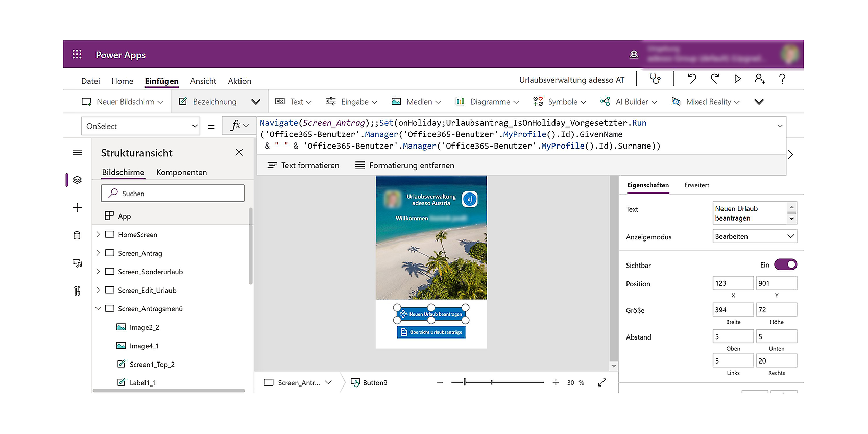Open the Datei menu
Viewport: 868px width, 434px height.
(90, 81)
